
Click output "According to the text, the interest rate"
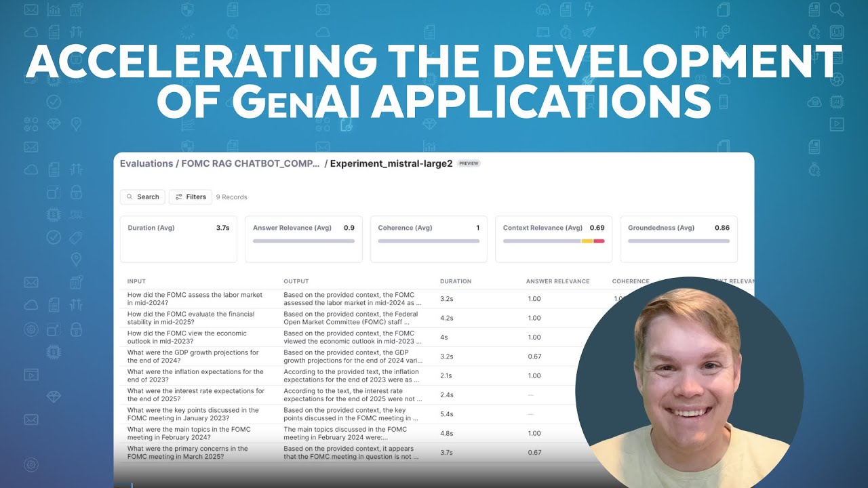353,394
